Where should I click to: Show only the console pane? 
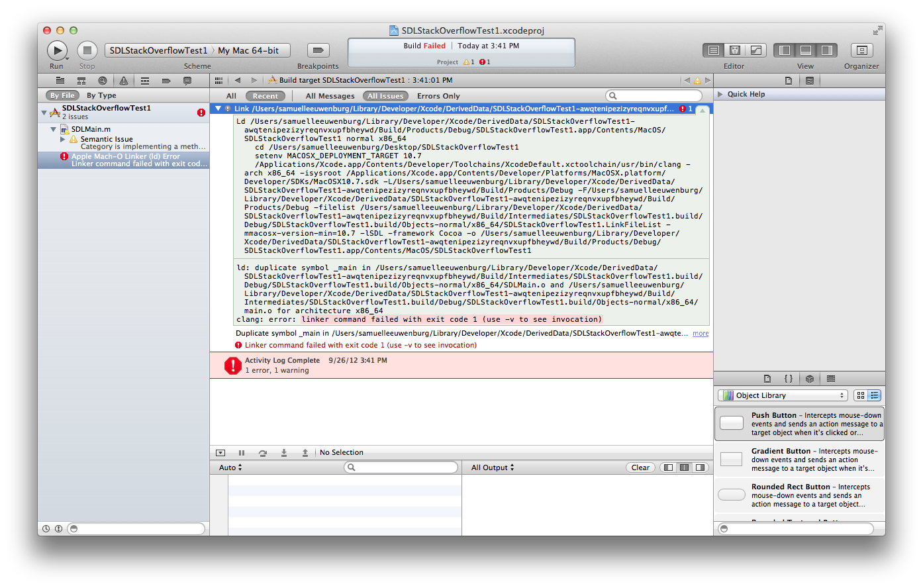[x=700, y=467]
